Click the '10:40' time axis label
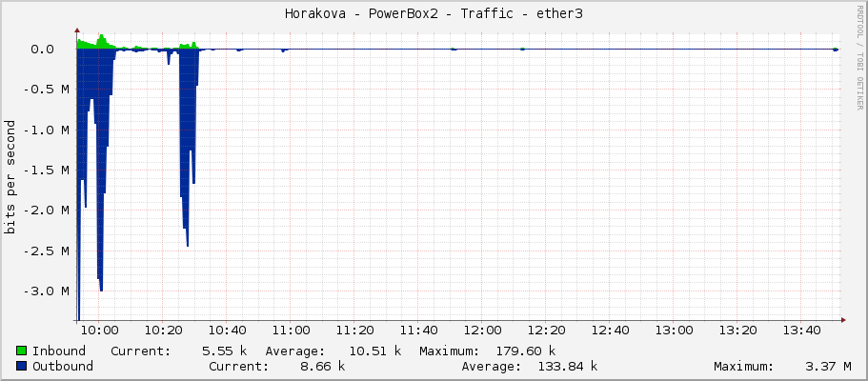 (226, 331)
